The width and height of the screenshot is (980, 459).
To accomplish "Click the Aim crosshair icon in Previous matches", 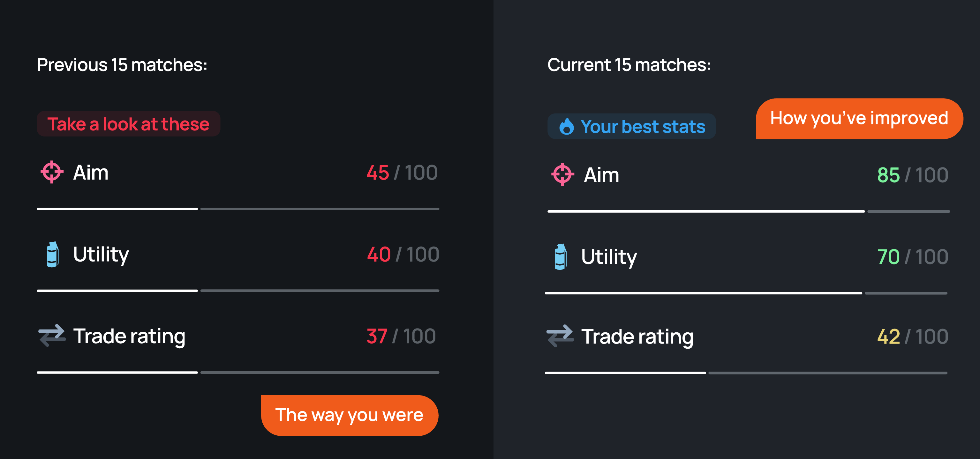I will [x=52, y=172].
